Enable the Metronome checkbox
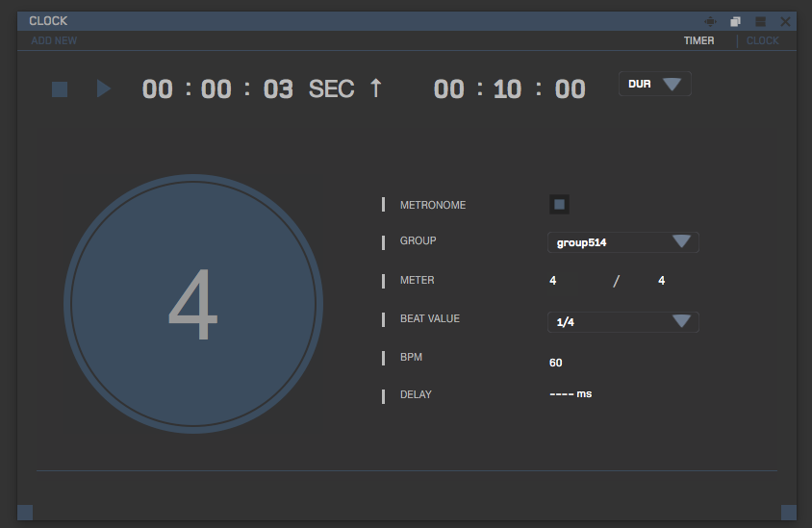The height and width of the screenshot is (528, 812). pyautogui.click(x=559, y=205)
